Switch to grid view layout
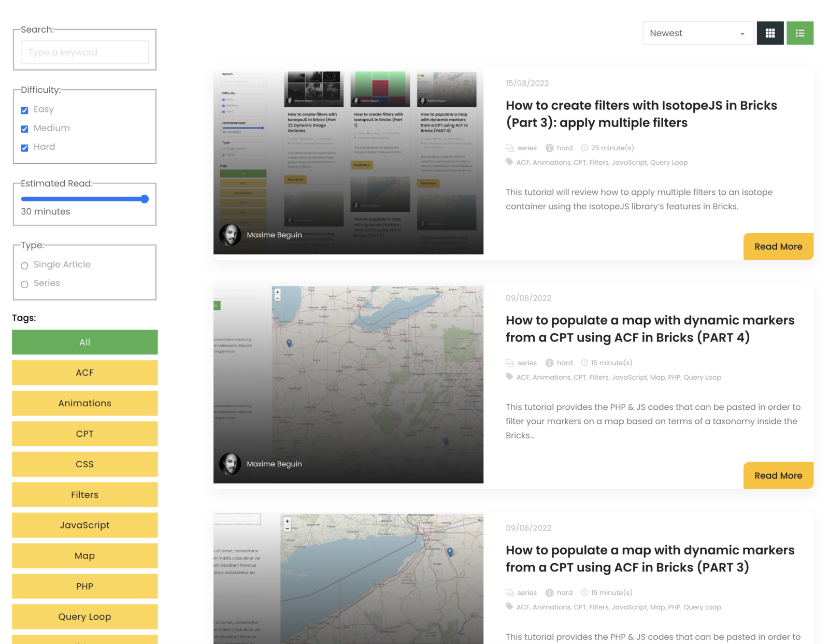829x644 pixels. [770, 33]
